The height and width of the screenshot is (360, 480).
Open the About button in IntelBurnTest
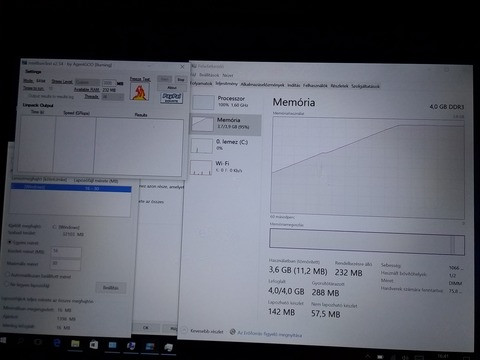(171, 87)
